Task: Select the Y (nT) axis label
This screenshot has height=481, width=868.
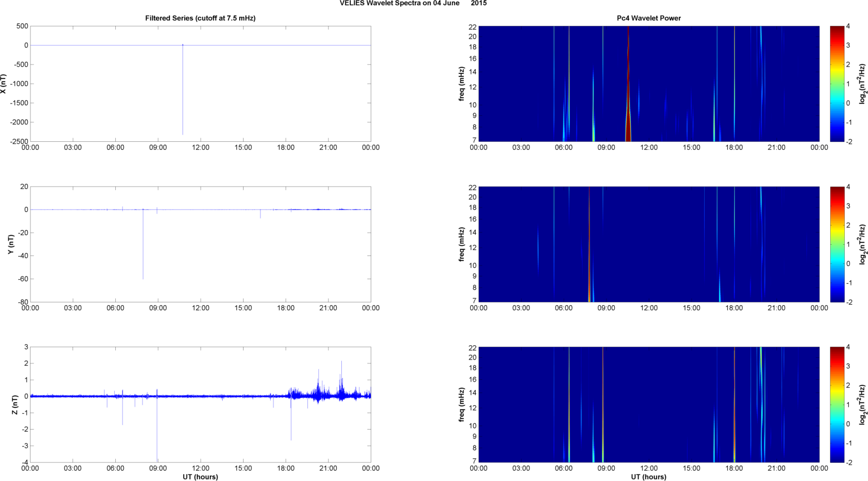Action: click(x=11, y=244)
